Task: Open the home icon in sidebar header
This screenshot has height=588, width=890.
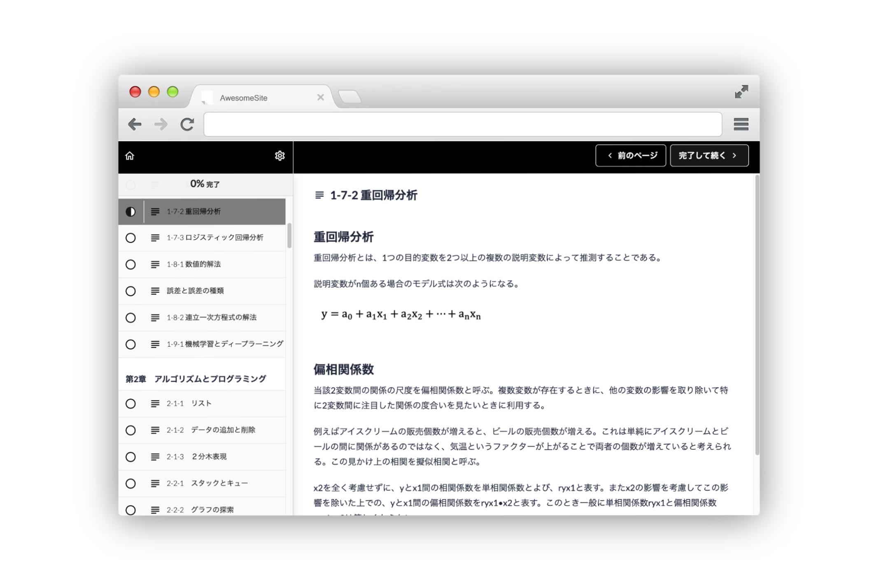Action: coord(130,156)
